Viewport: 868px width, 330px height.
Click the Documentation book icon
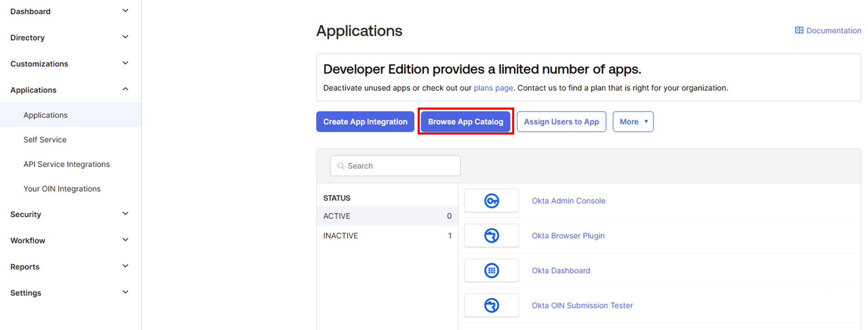(799, 30)
